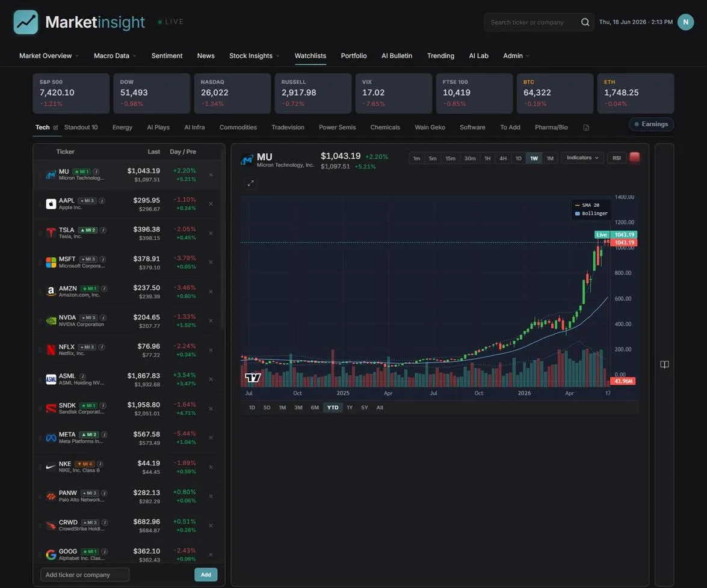Image resolution: width=707 pixels, height=588 pixels.
Task: Click the MarketInsight logo icon
Action: [x=26, y=22]
